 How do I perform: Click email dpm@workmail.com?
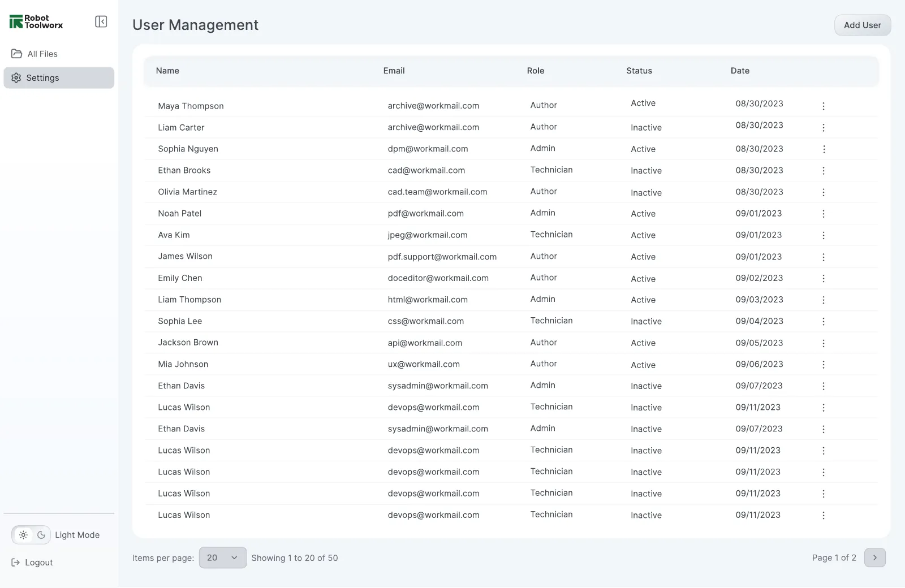point(428,149)
